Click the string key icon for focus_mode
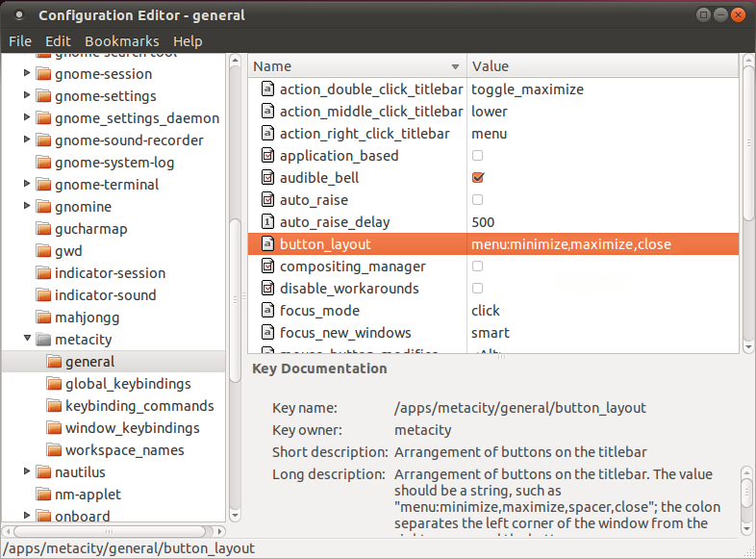756x559 pixels. pos(267,310)
